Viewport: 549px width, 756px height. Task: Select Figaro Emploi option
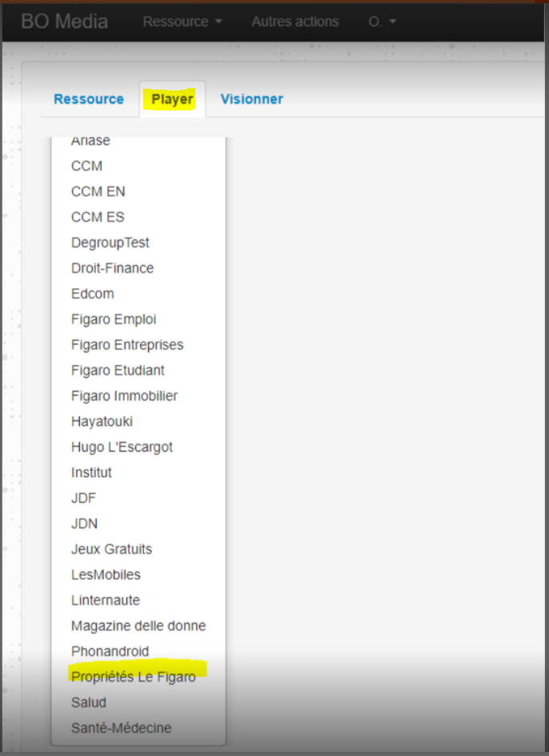pos(114,319)
